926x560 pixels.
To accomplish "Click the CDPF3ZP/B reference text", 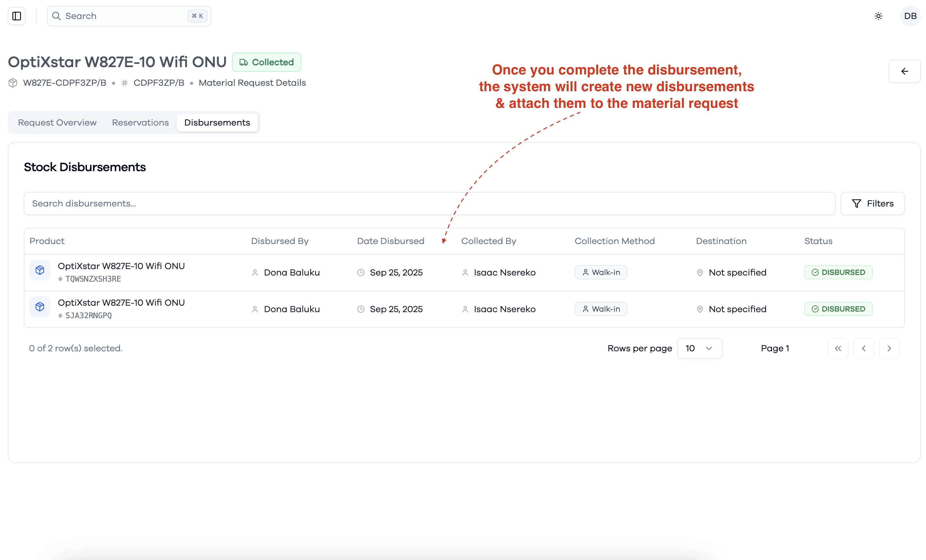I will [x=159, y=83].
